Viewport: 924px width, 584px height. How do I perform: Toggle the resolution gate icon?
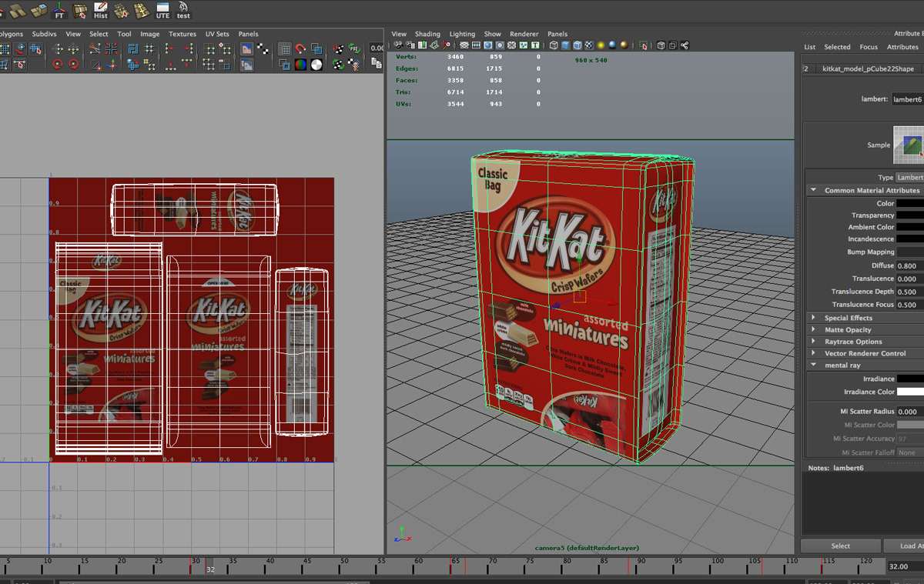pos(488,45)
